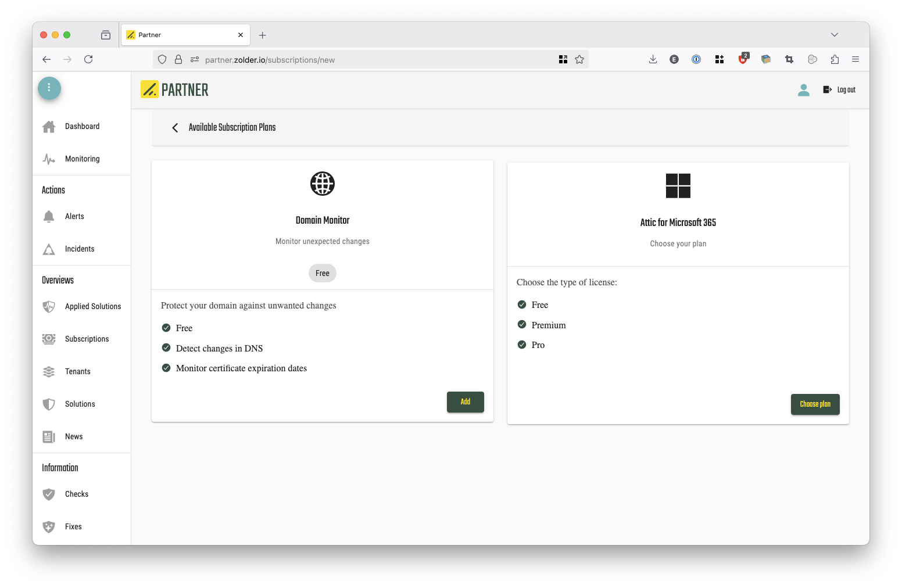This screenshot has width=902, height=588.
Task: Click the Premium license checkmark
Action: [522, 325]
